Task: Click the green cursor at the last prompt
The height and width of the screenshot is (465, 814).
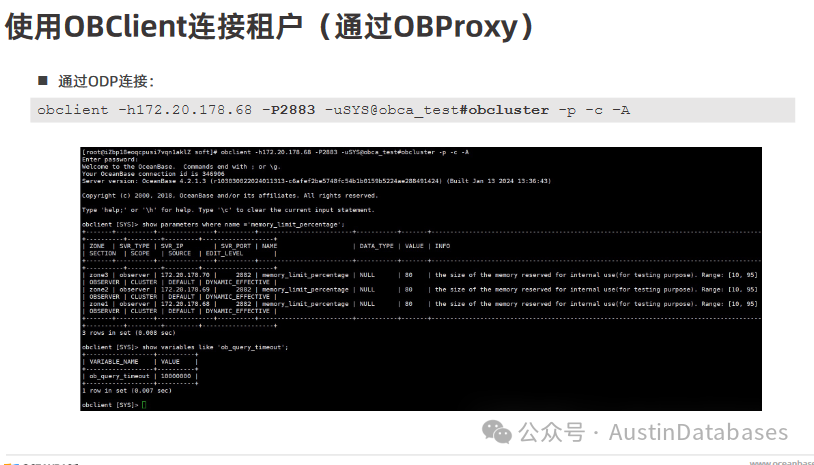Action: (144, 405)
